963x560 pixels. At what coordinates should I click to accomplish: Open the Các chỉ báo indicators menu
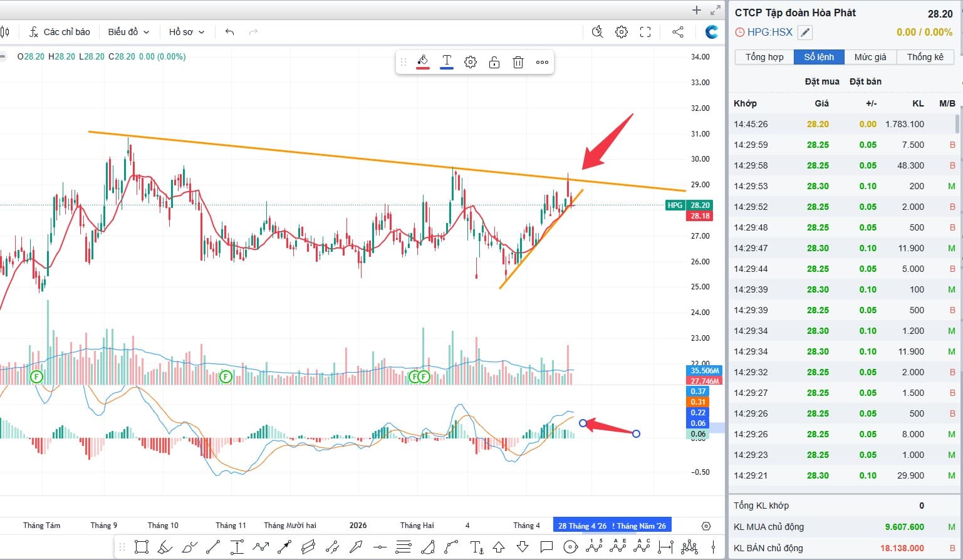tap(60, 32)
